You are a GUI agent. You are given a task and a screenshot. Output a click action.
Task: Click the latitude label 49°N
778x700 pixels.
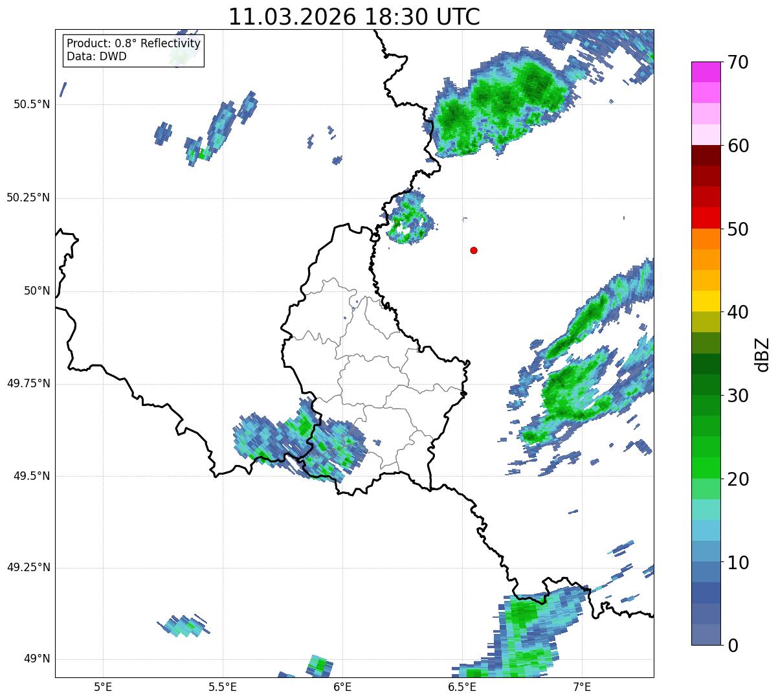point(37,659)
